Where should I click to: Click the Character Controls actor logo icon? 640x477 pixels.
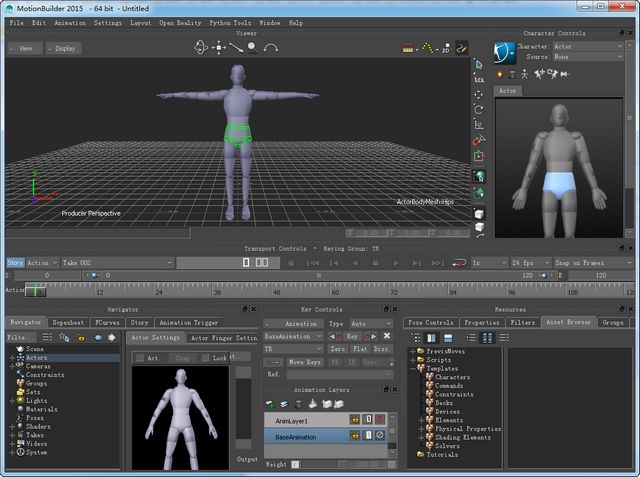tap(505, 53)
